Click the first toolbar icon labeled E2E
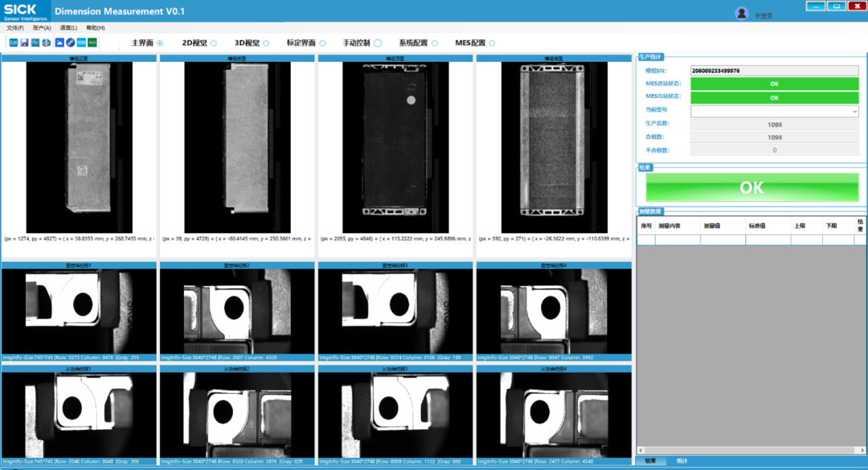 pyautogui.click(x=13, y=42)
